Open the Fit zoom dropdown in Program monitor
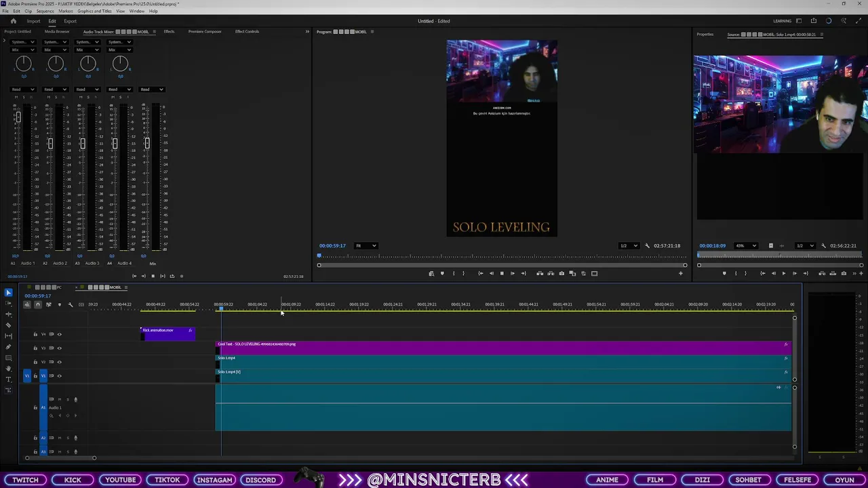 [366, 245]
